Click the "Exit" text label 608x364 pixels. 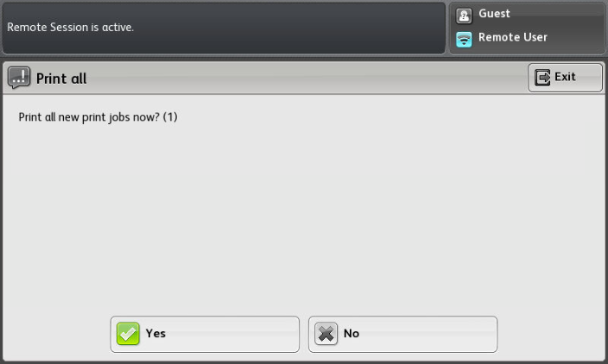[565, 77]
